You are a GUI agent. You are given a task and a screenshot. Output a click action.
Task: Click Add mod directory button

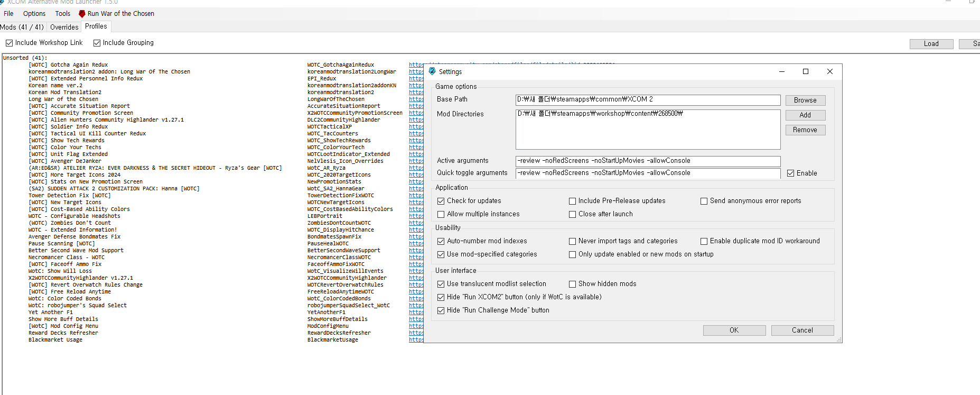click(805, 115)
